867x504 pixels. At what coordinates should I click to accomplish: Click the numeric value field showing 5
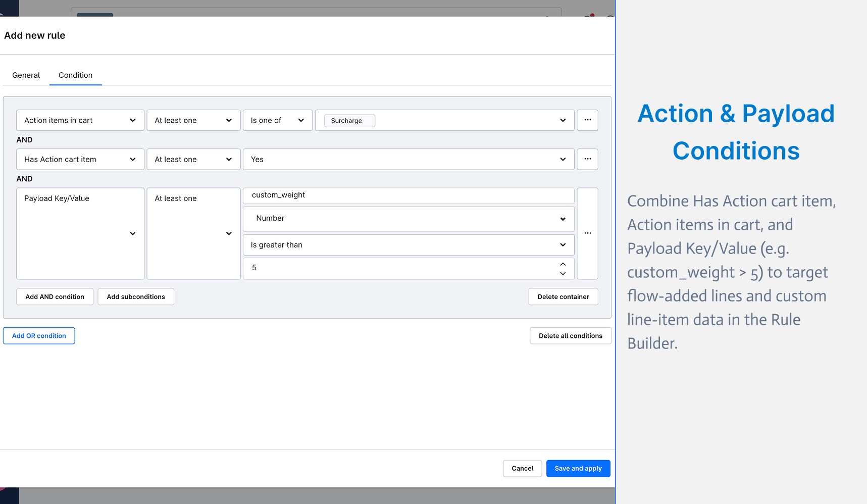click(x=409, y=268)
